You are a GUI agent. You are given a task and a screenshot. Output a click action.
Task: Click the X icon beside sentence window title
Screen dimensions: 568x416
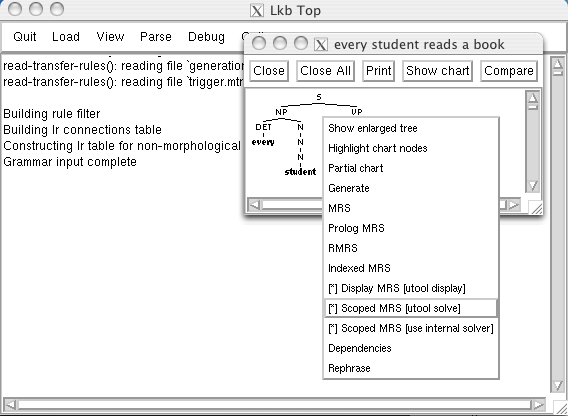321,45
